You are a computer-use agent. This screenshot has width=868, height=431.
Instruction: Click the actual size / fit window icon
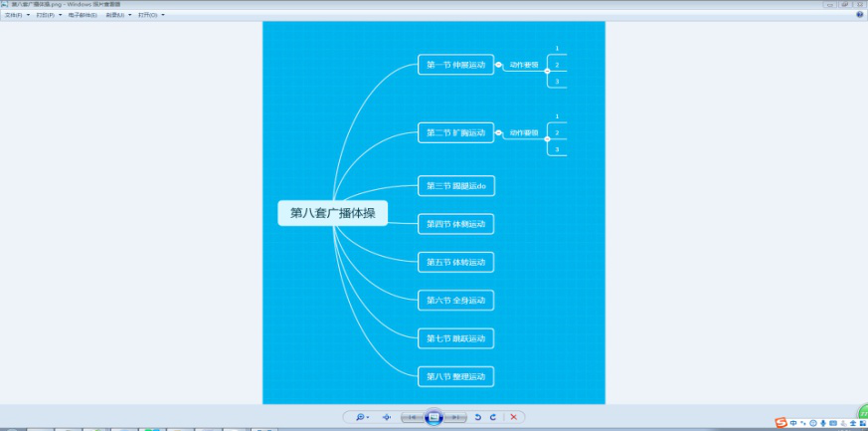[387, 417]
